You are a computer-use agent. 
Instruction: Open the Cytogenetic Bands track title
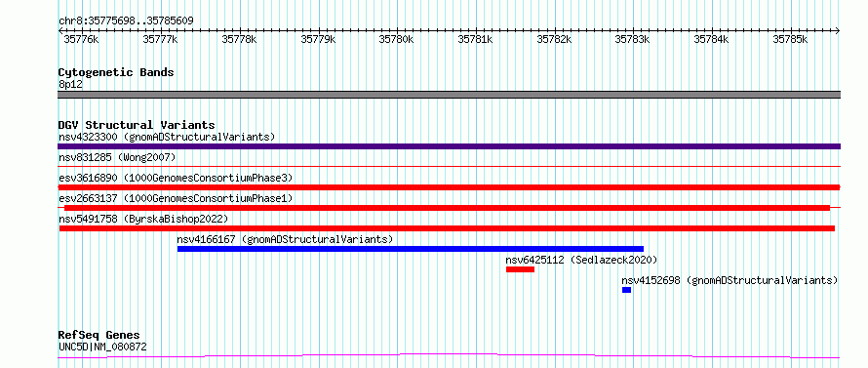[116, 72]
